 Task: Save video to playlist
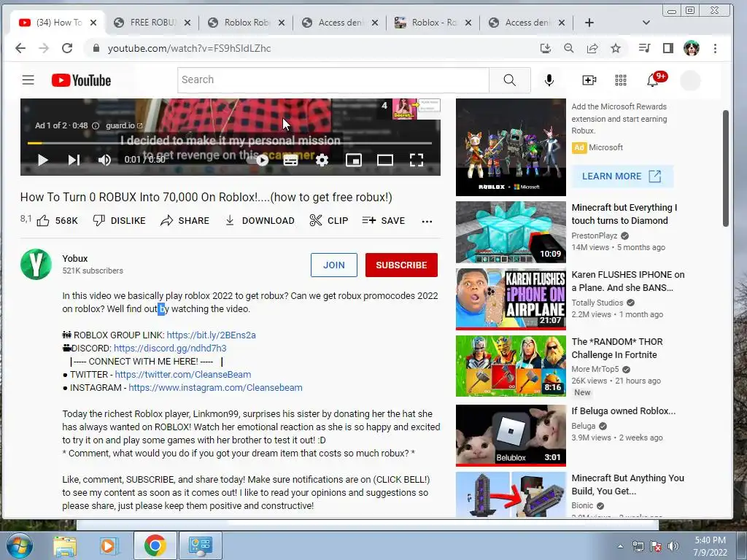coord(384,220)
